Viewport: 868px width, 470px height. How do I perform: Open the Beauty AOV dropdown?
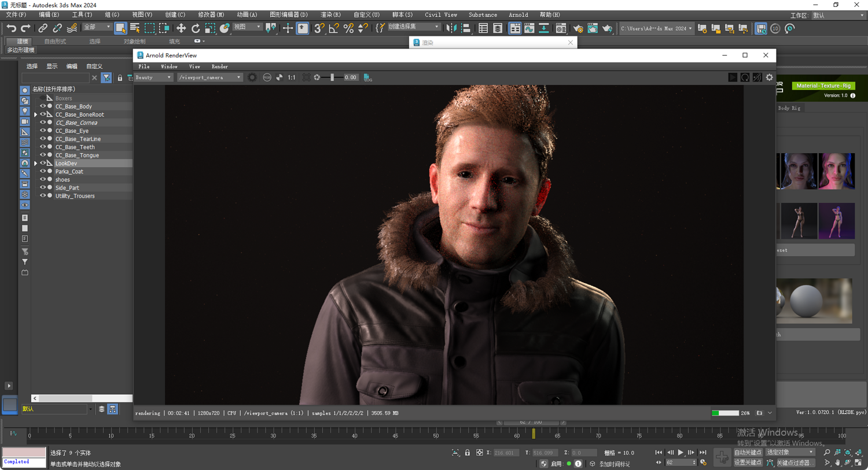pos(153,77)
